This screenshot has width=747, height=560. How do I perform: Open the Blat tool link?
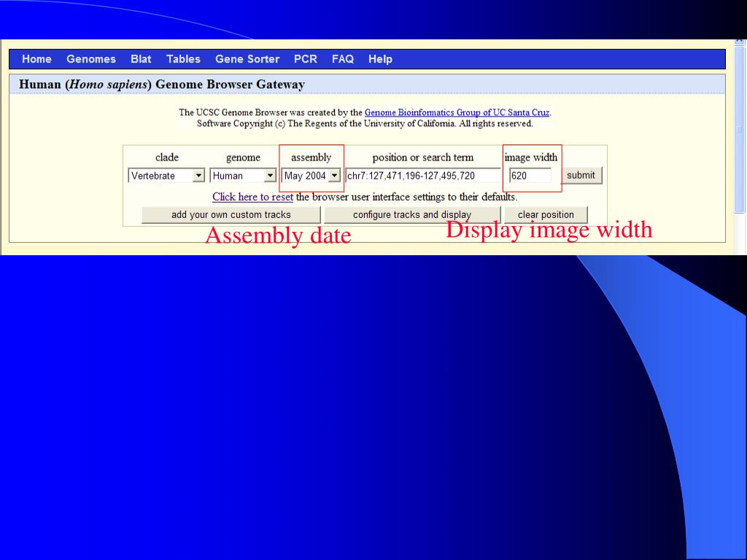[141, 59]
